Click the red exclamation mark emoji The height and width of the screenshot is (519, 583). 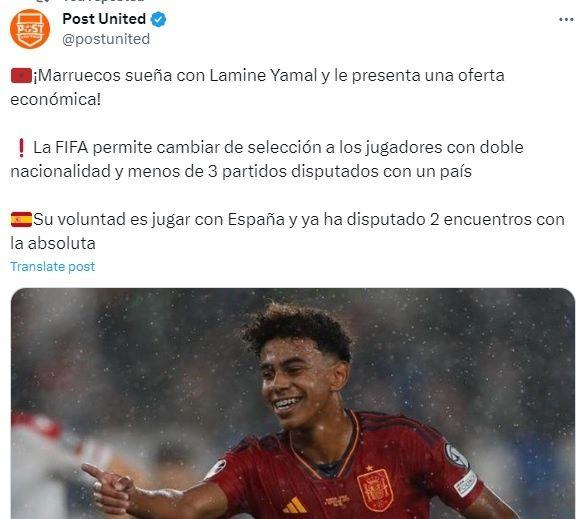click(21, 148)
